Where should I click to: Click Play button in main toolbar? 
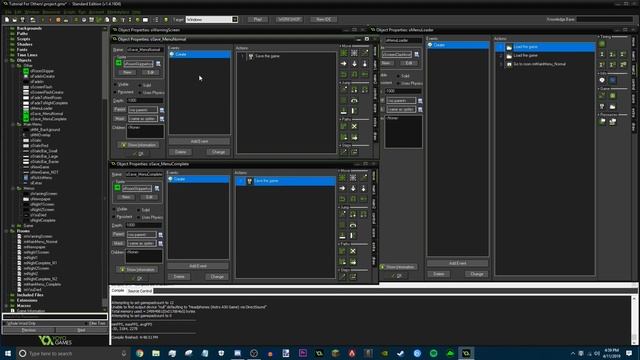click(x=258, y=19)
